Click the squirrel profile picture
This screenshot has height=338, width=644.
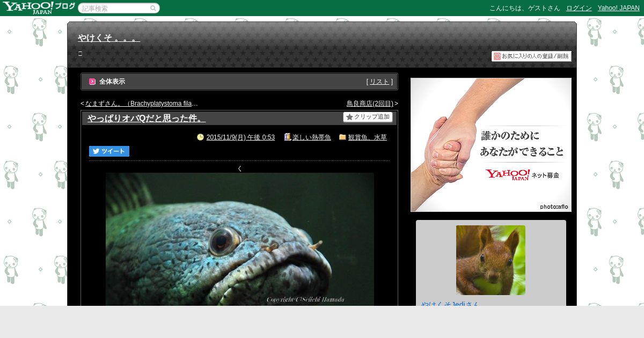[491, 260]
